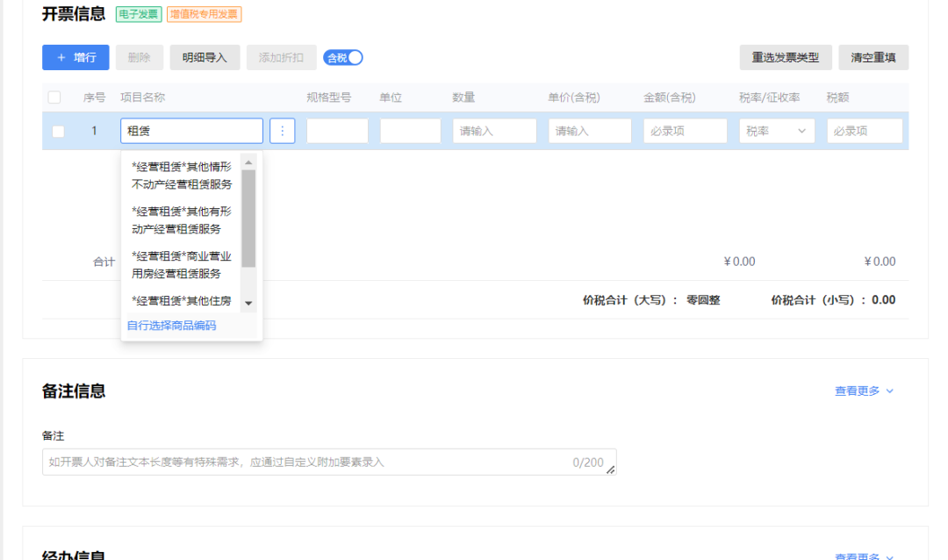Click the 单位 input in row 1

411,131
